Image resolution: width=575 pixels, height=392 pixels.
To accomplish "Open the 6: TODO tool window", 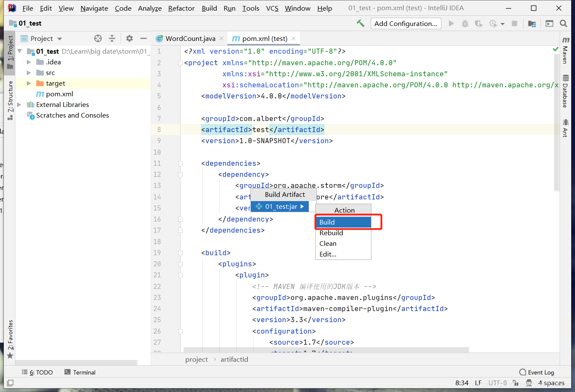I will (x=37, y=372).
